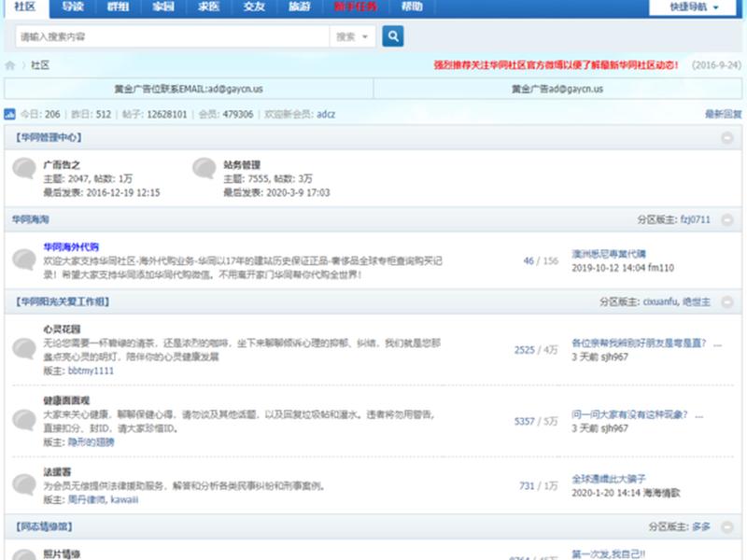This screenshot has width=747, height=560.
Task: Open the 帮助 nav tab
Action: 412,7
